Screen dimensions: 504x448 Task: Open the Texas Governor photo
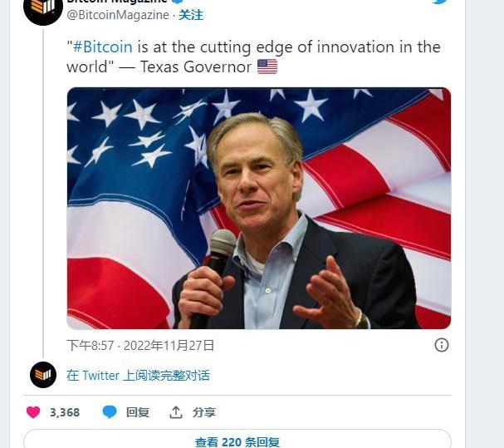point(258,208)
